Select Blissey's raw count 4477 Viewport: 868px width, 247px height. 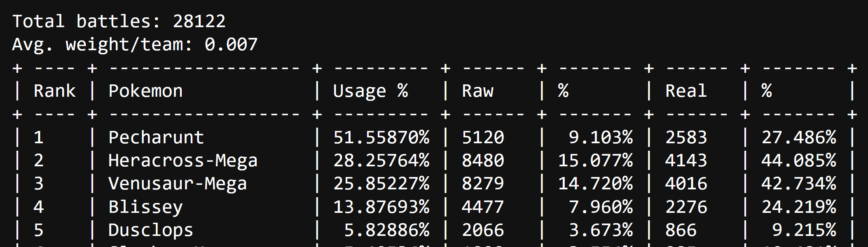(483, 207)
